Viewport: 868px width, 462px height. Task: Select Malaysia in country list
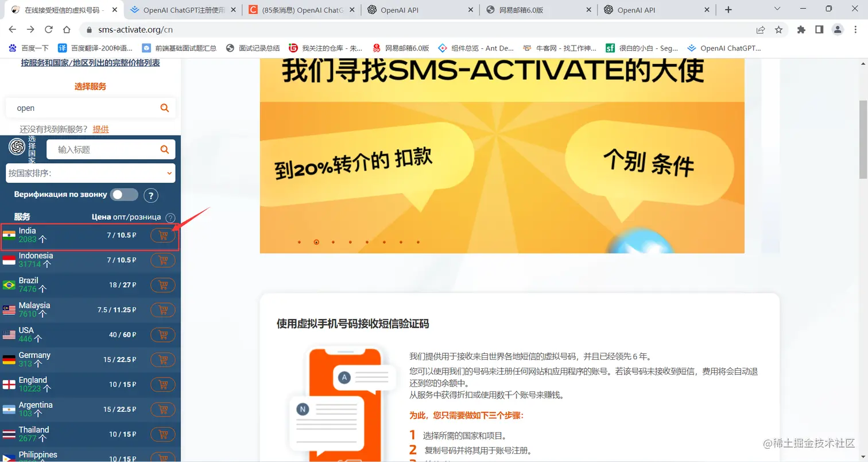coord(90,310)
